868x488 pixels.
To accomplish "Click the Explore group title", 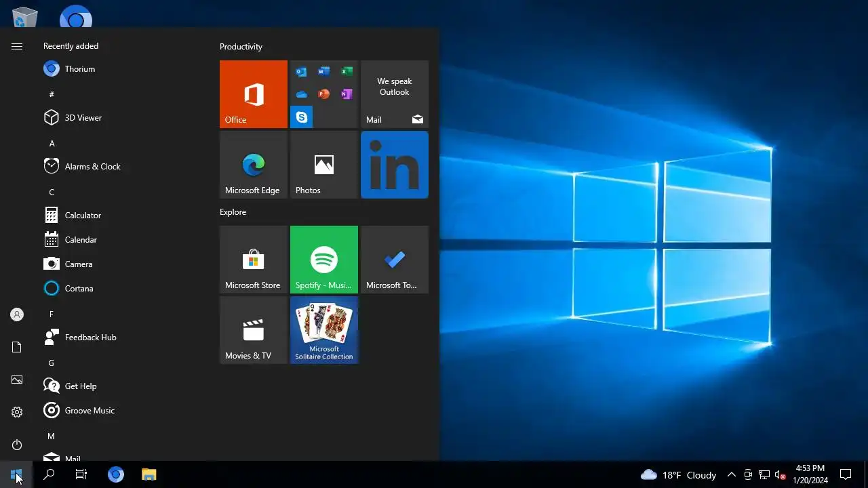I will click(x=233, y=212).
